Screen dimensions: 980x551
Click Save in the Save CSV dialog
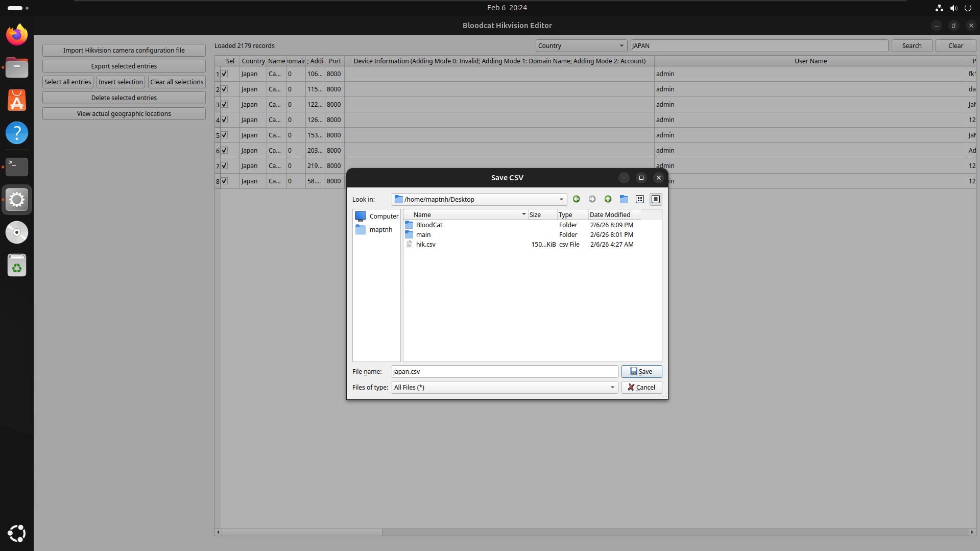[641, 372]
